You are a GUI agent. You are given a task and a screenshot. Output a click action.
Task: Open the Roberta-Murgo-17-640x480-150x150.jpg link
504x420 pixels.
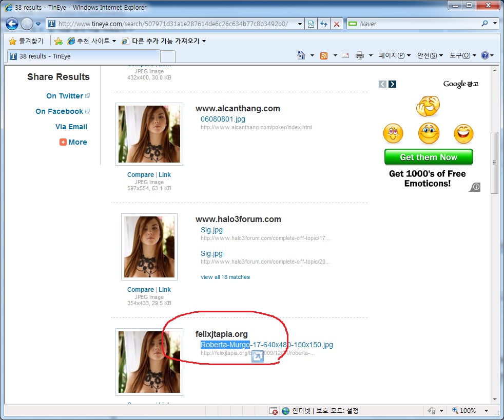pyautogui.click(x=267, y=345)
